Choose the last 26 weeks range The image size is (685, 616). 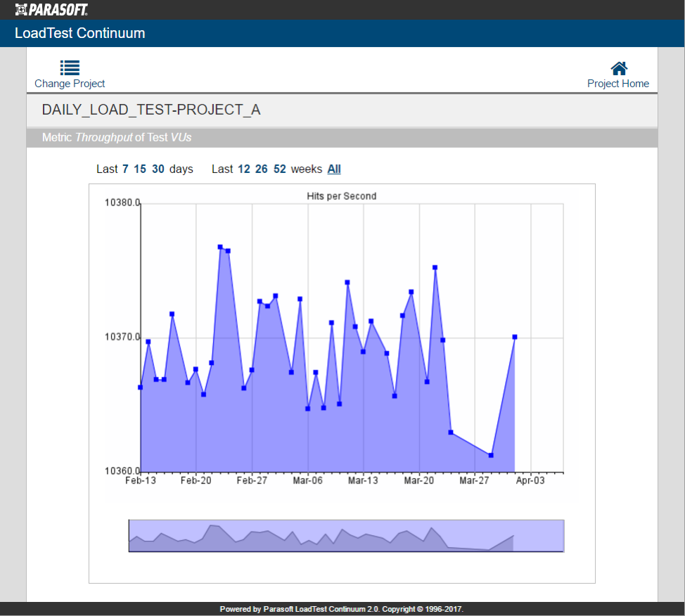tap(261, 169)
